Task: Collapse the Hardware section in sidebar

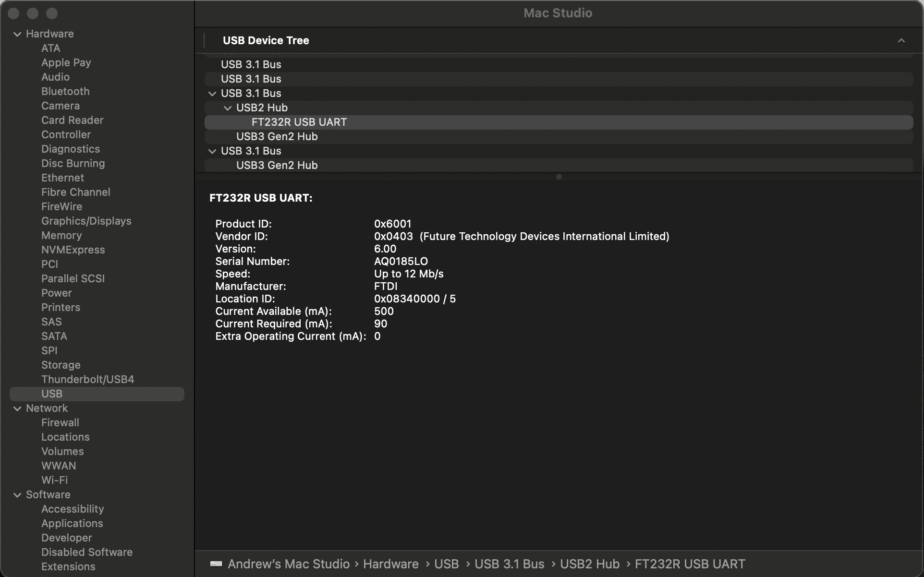Action: [x=17, y=34]
